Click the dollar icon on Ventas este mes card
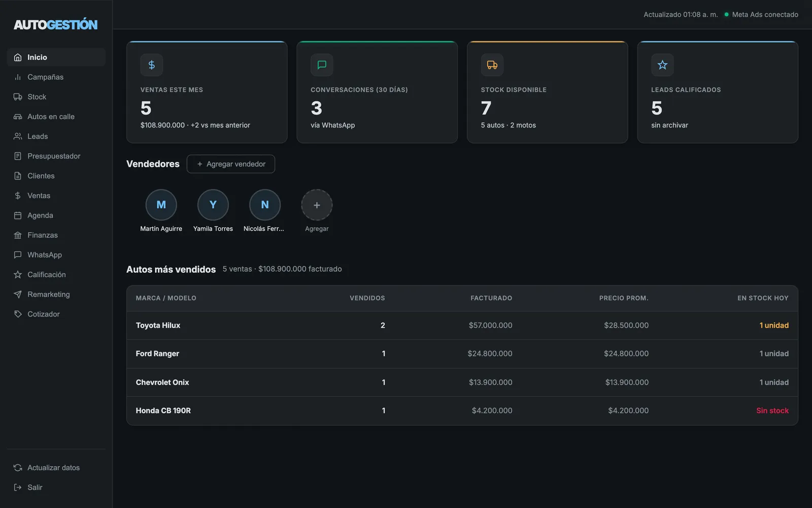This screenshot has width=812, height=508. coord(151,65)
